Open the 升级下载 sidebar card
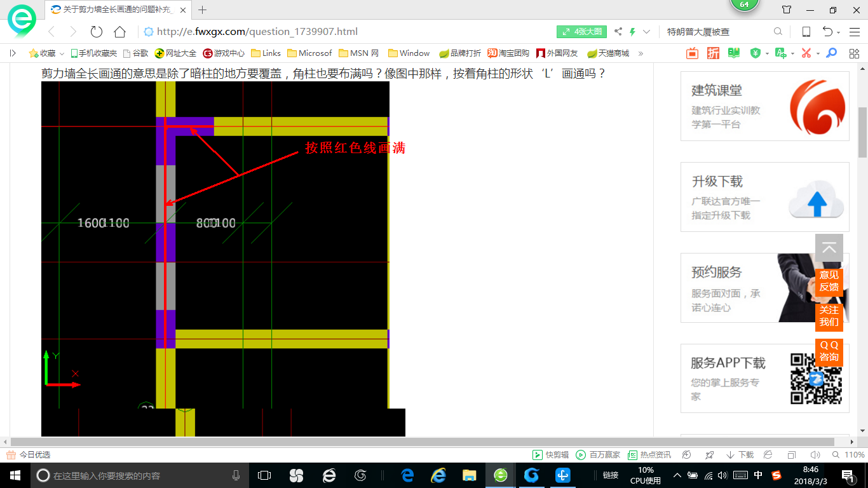Viewport: 868px width, 488px height. [x=765, y=197]
